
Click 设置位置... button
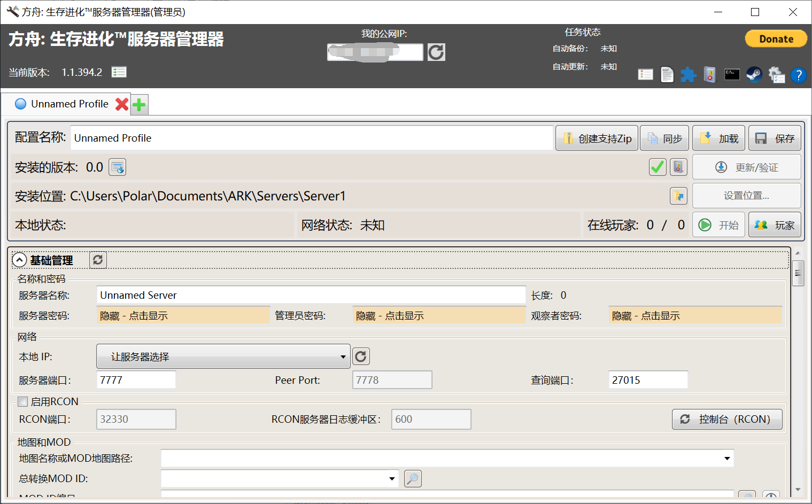[746, 196]
